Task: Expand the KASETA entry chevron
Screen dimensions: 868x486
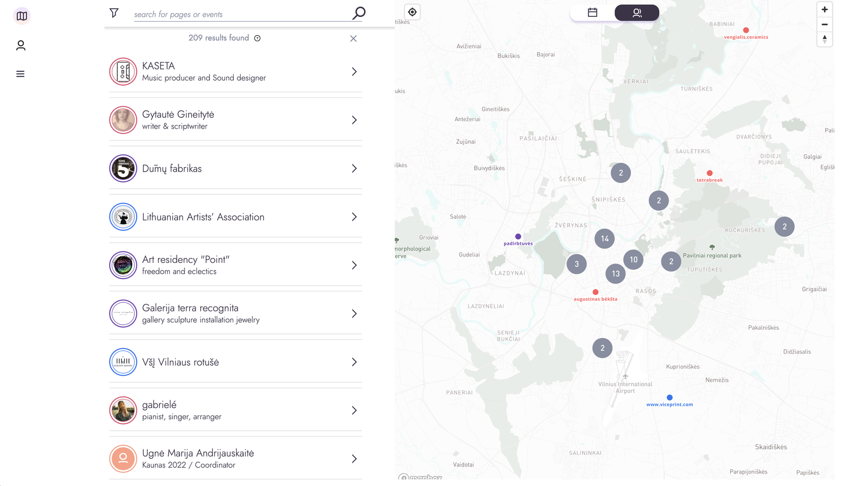Action: point(354,72)
